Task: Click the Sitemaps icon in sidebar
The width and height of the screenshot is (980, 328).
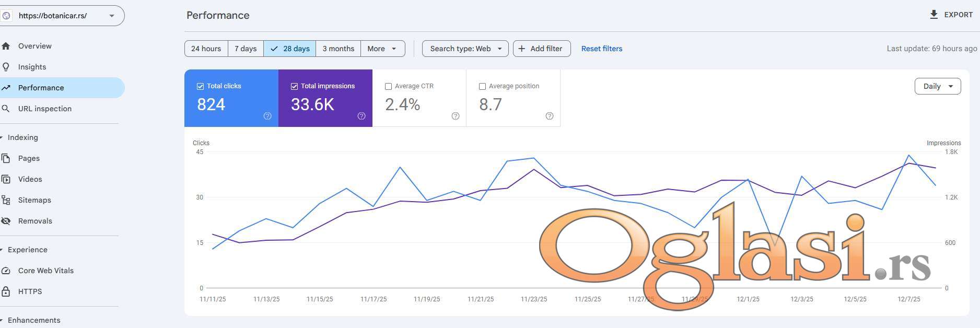Action: (x=6, y=200)
